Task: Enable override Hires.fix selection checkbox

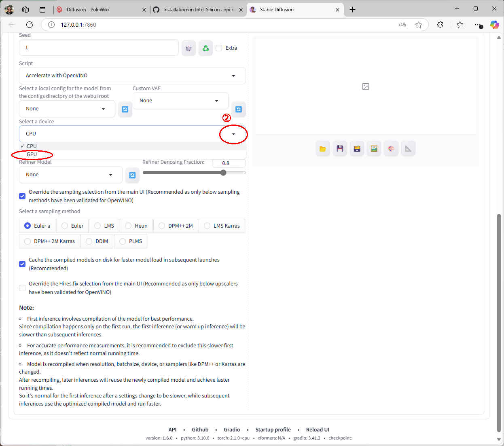Action: 22,288
